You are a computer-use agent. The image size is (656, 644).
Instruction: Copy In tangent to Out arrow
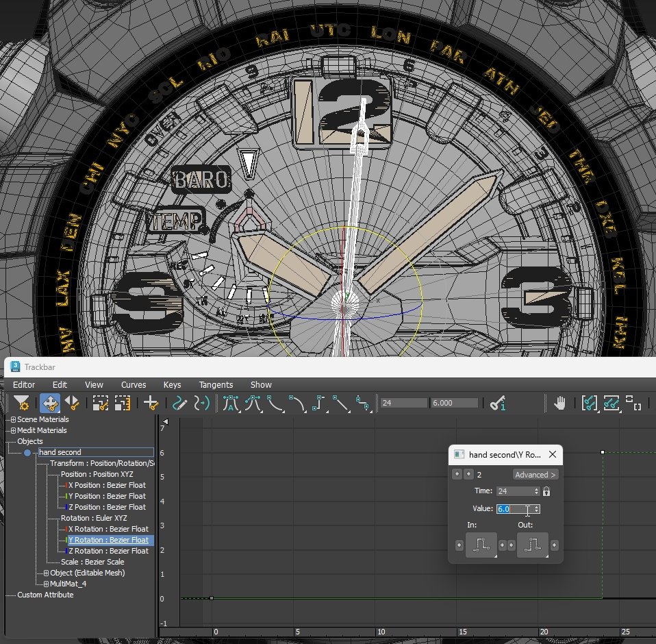(x=503, y=545)
